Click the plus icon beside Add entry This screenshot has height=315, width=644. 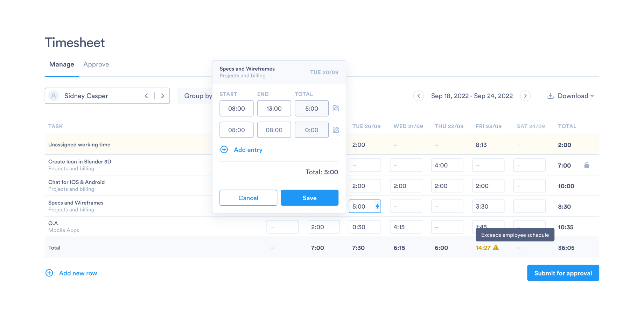224,149
